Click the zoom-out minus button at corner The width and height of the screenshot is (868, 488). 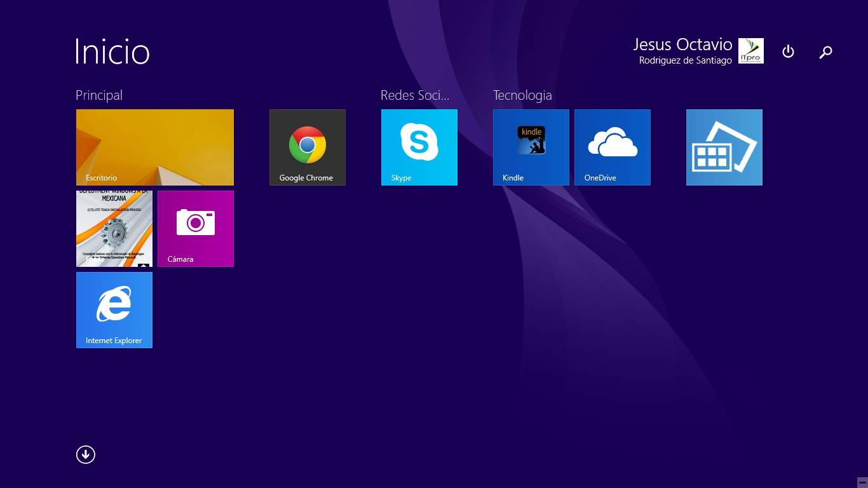[x=862, y=482]
